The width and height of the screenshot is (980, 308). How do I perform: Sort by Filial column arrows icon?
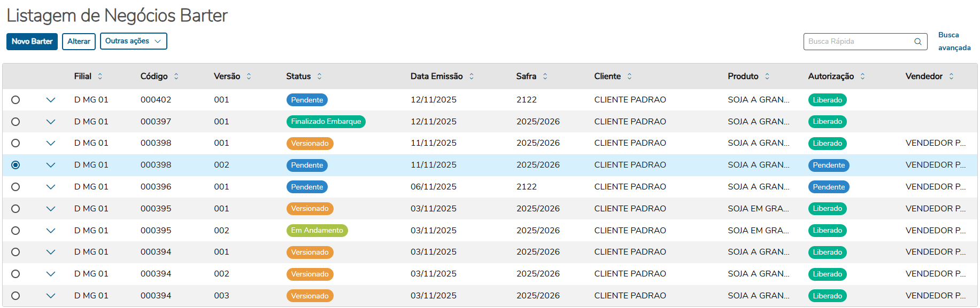(x=100, y=76)
